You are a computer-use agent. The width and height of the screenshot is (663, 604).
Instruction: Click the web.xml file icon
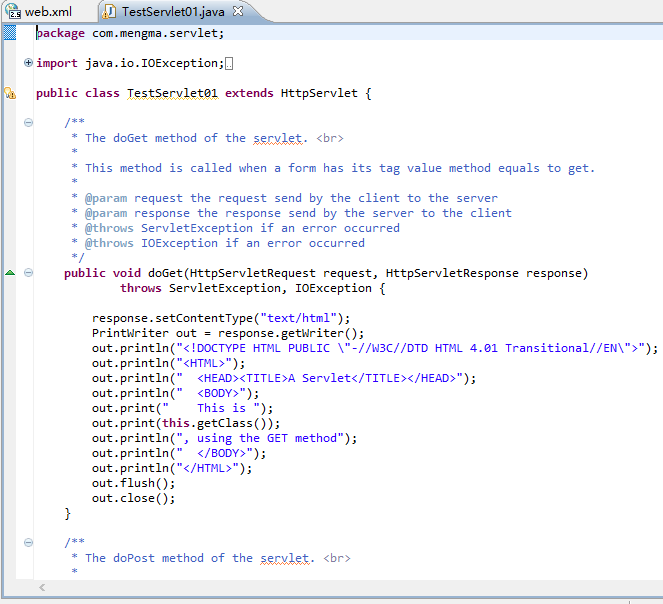pos(14,12)
